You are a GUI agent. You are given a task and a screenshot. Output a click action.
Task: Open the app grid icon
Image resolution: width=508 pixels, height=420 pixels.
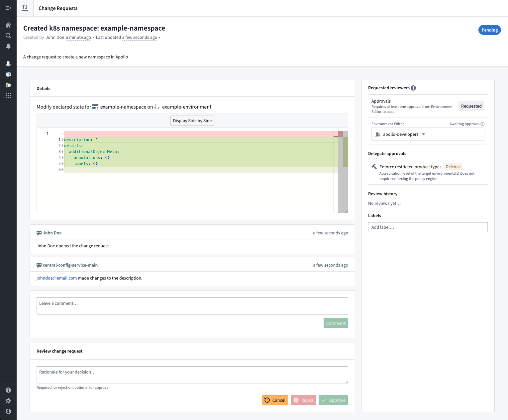click(8, 96)
